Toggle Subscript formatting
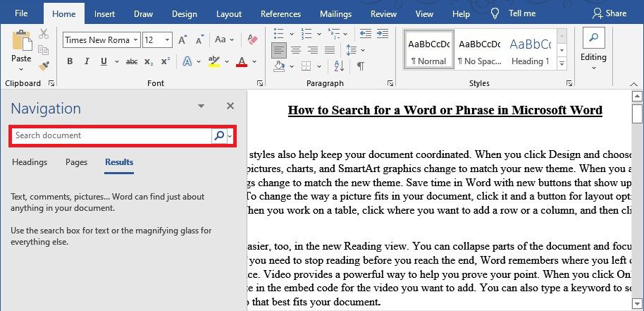Viewport: 644px width, 311px height. tap(149, 61)
